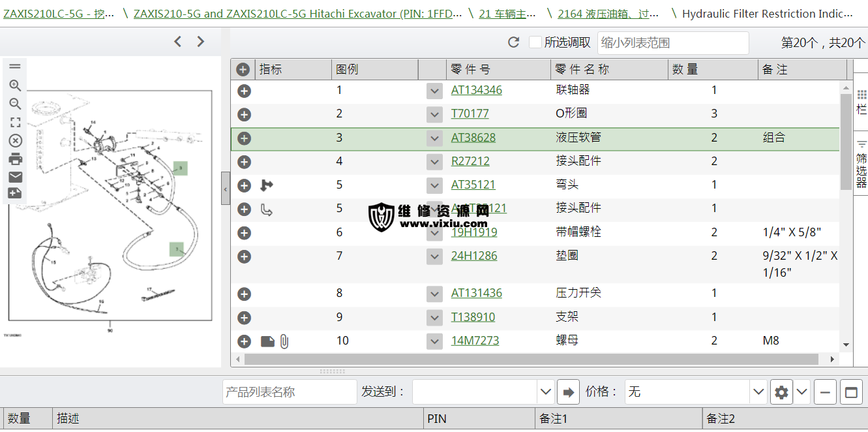Add part R27212 with its plus icon
The width and height of the screenshot is (868, 432).
[245, 162]
